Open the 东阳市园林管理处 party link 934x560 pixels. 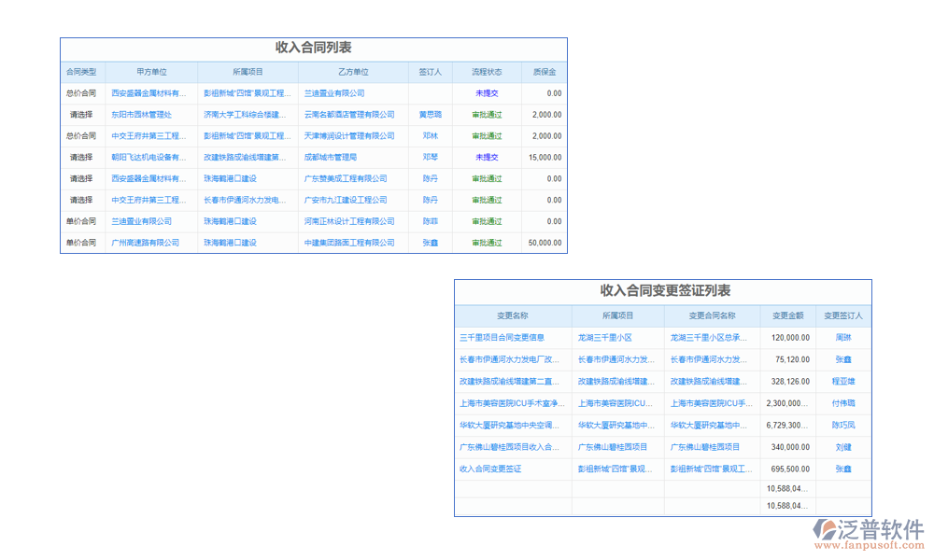click(141, 115)
